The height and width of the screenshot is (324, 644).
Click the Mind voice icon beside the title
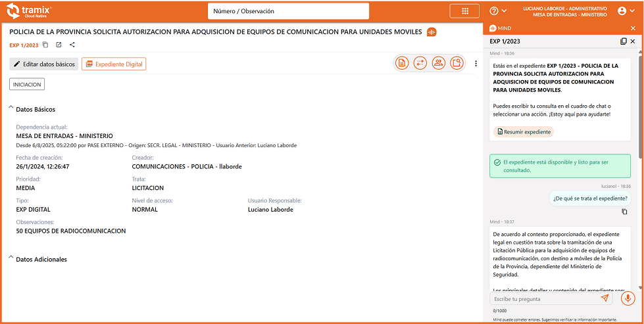coord(432,32)
